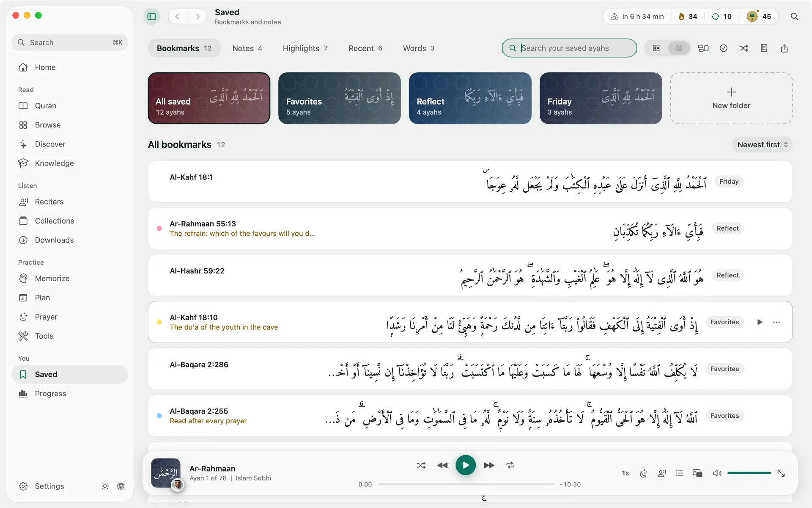Screen dimensions: 812x508
Task: Skip to previous ayah in player
Action: click(442, 465)
